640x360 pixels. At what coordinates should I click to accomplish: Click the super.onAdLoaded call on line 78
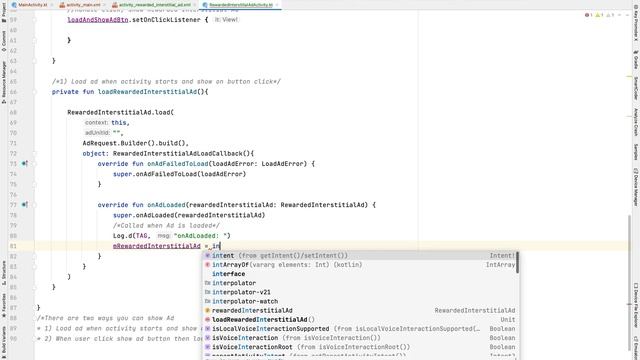[189, 215]
